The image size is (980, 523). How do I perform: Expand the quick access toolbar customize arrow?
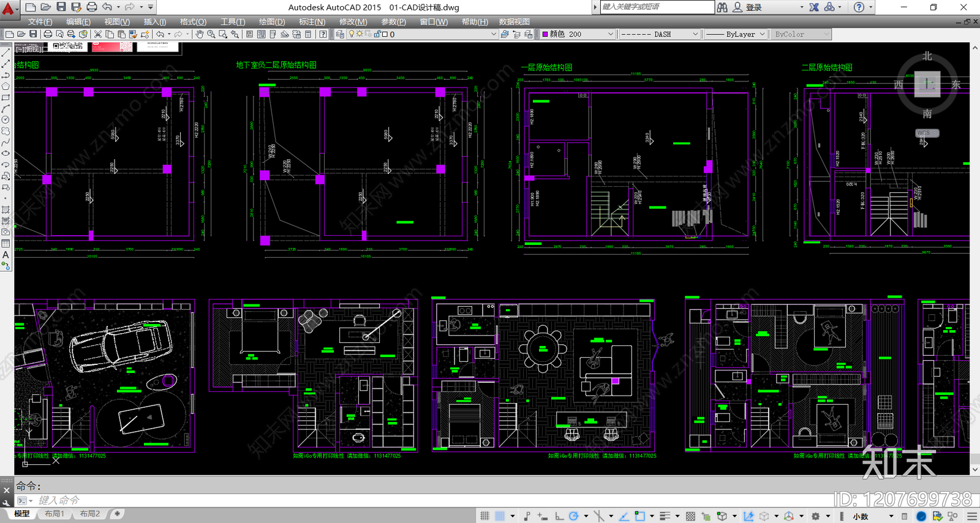click(x=151, y=7)
